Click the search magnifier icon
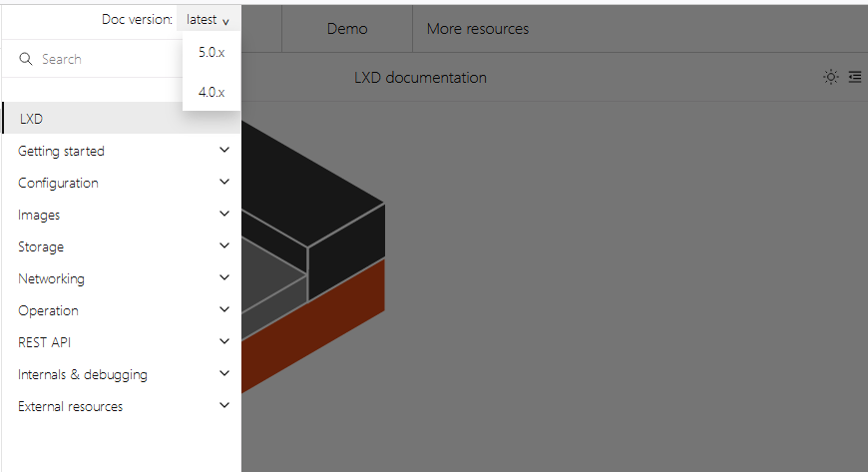 pos(26,59)
